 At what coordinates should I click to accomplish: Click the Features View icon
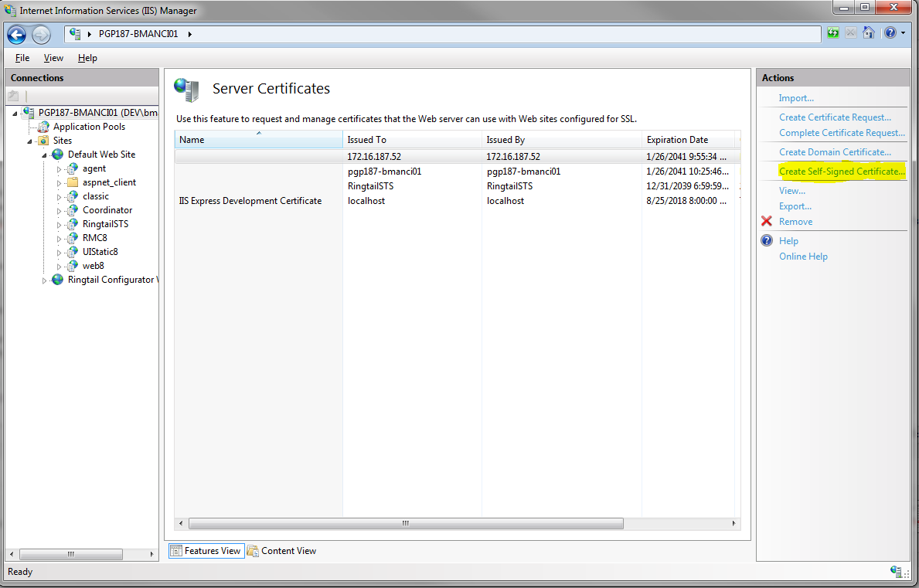coord(175,551)
